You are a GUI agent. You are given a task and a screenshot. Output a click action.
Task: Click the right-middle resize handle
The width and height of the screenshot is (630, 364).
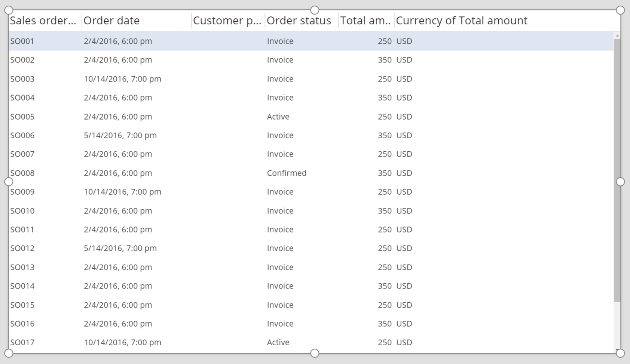pos(621,182)
